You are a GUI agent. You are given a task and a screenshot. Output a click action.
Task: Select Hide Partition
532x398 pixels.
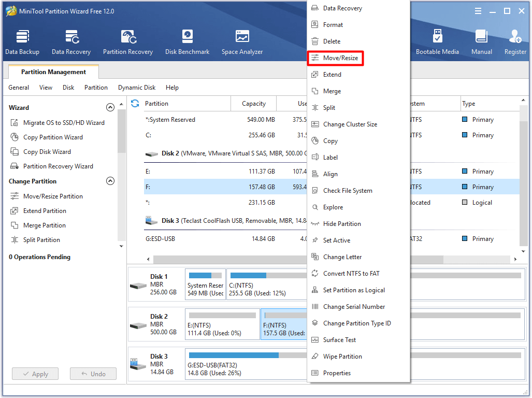(358, 224)
